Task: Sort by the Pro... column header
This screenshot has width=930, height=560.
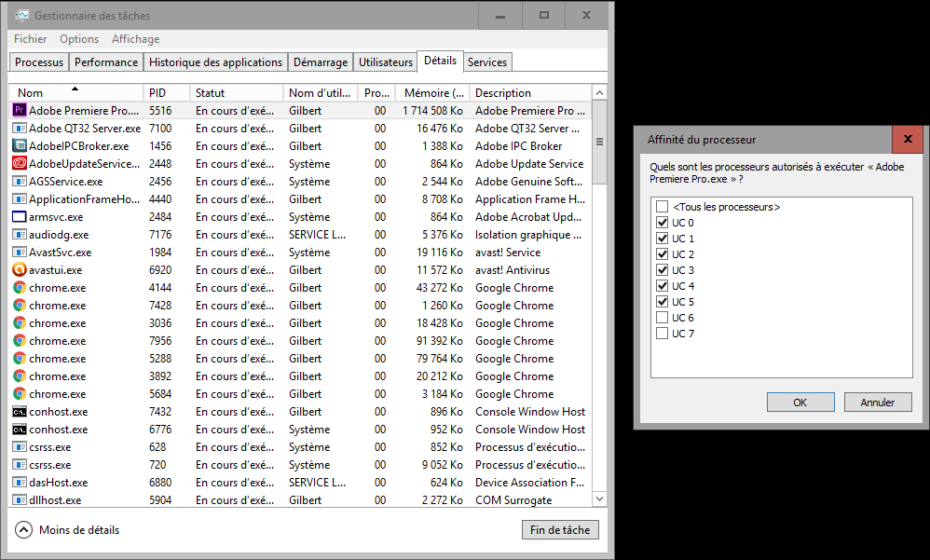Action: pyautogui.click(x=376, y=92)
